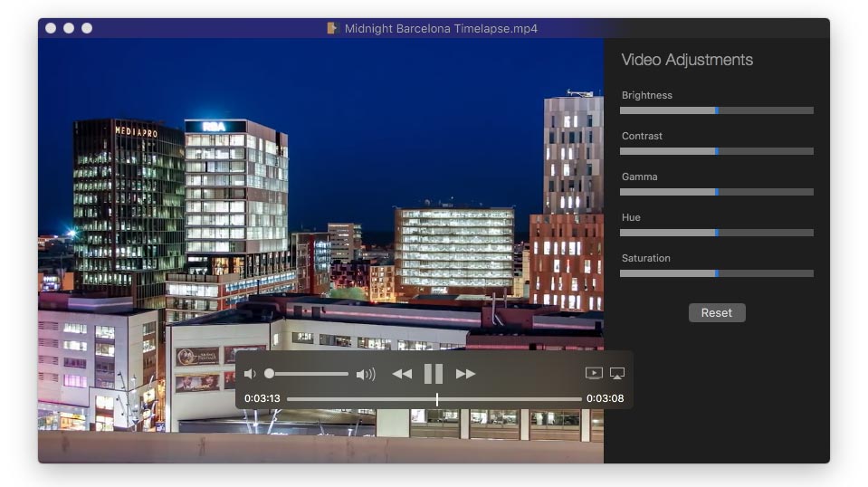Adjust the volume slider knob

tap(269, 374)
